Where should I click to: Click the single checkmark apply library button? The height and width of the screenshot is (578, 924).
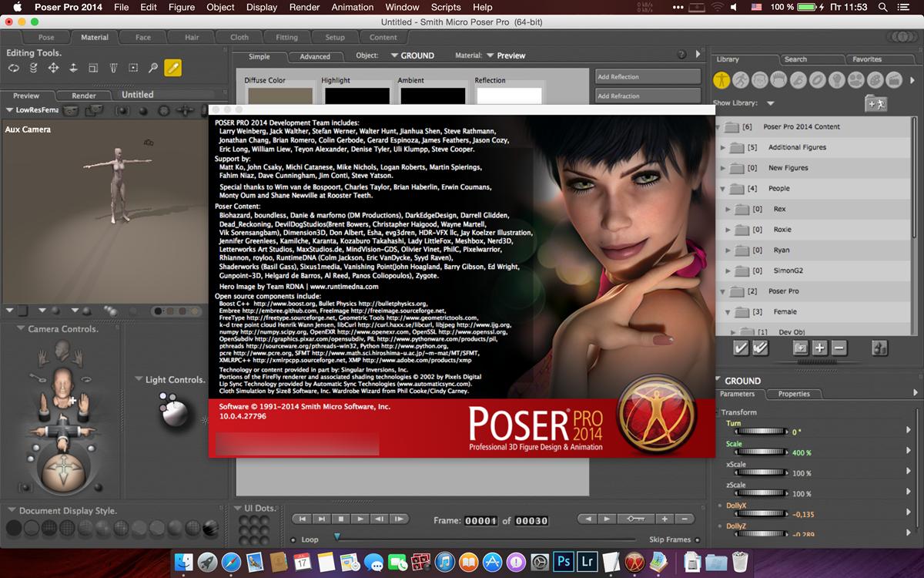(x=741, y=348)
